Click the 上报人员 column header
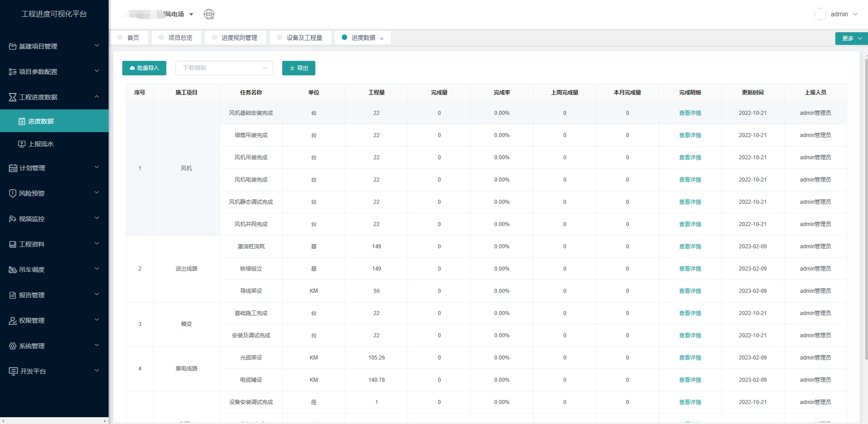Viewport: 868px width, 424px height. coord(815,93)
